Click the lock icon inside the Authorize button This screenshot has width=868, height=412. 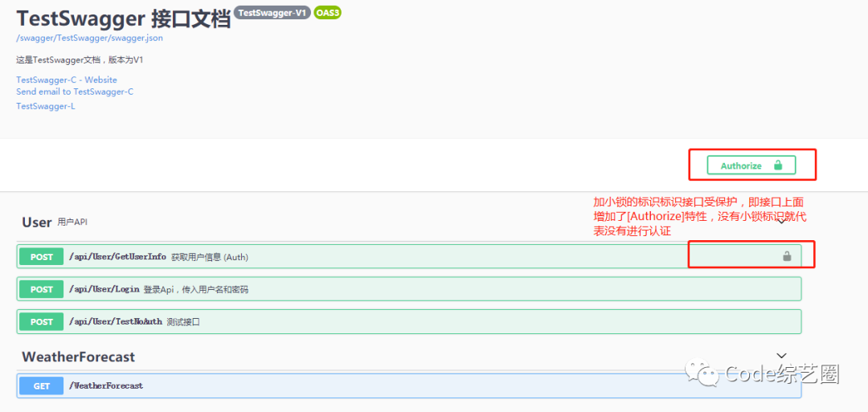pos(777,165)
